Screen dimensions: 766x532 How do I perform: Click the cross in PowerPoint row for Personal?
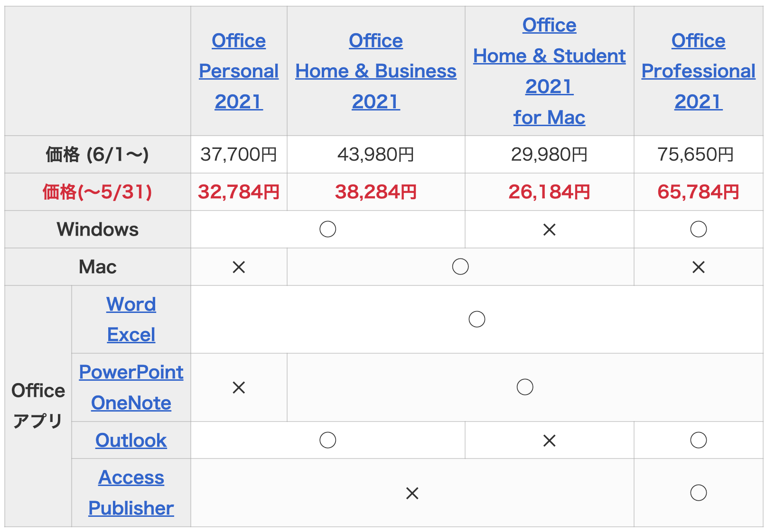[x=239, y=388]
